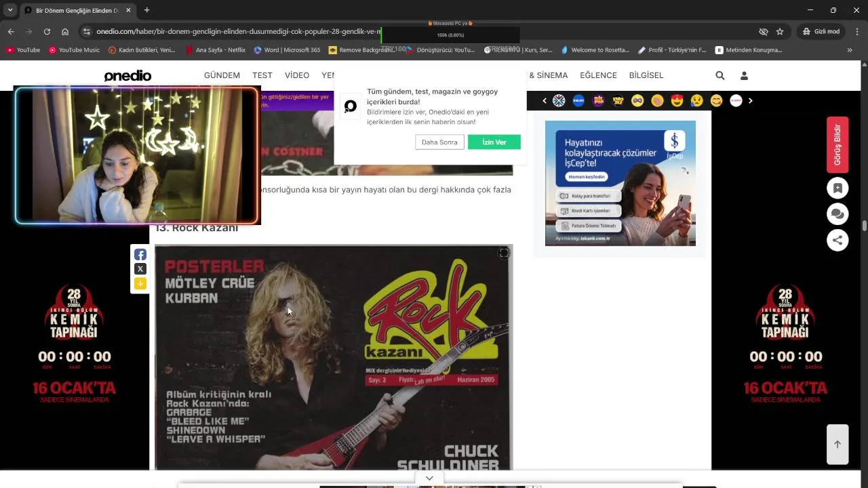
Task: Click the tongue-out yummy emoji category
Action: click(716, 100)
